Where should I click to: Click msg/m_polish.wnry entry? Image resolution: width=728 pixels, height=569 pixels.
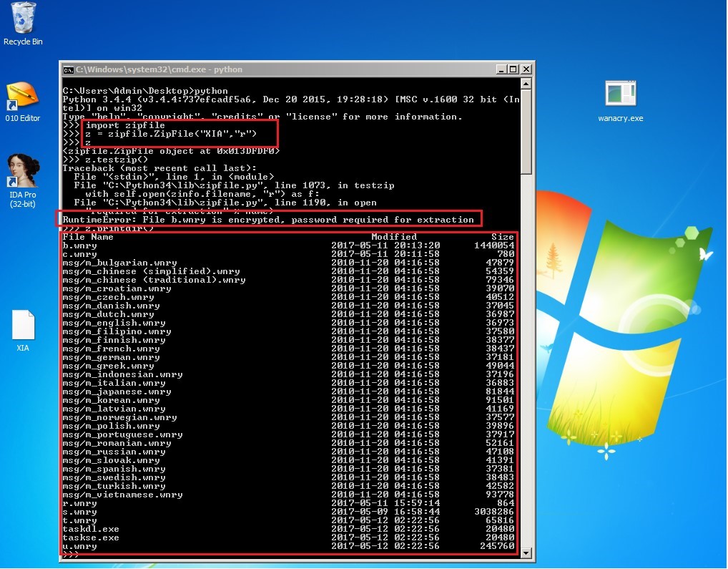coord(112,426)
